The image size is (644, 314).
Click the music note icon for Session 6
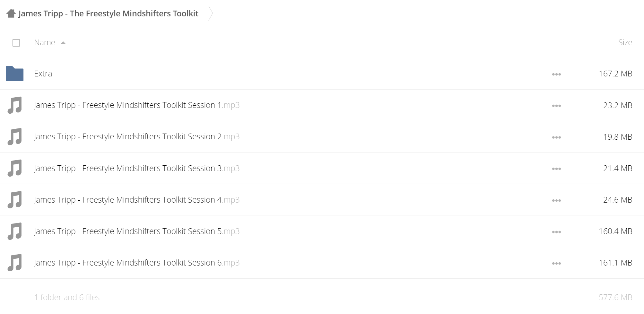pos(15,263)
